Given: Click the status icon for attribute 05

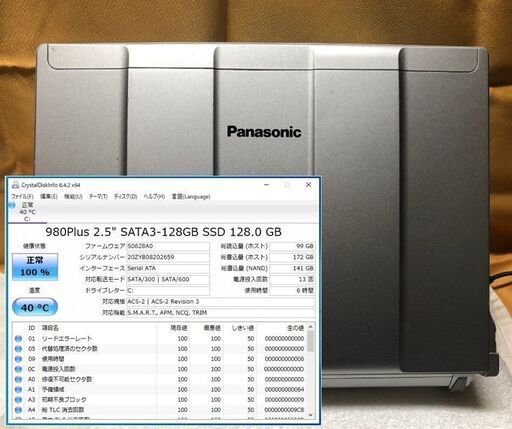Looking at the screenshot, I should point(18,349).
